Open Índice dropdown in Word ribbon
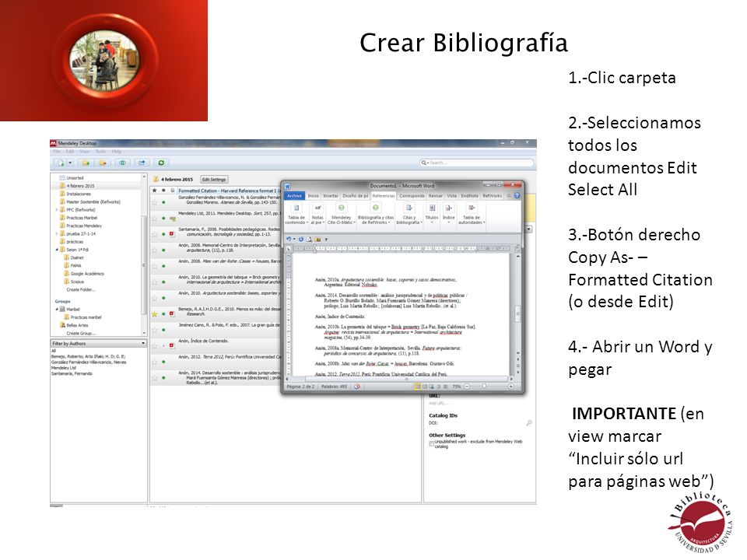 click(x=448, y=215)
